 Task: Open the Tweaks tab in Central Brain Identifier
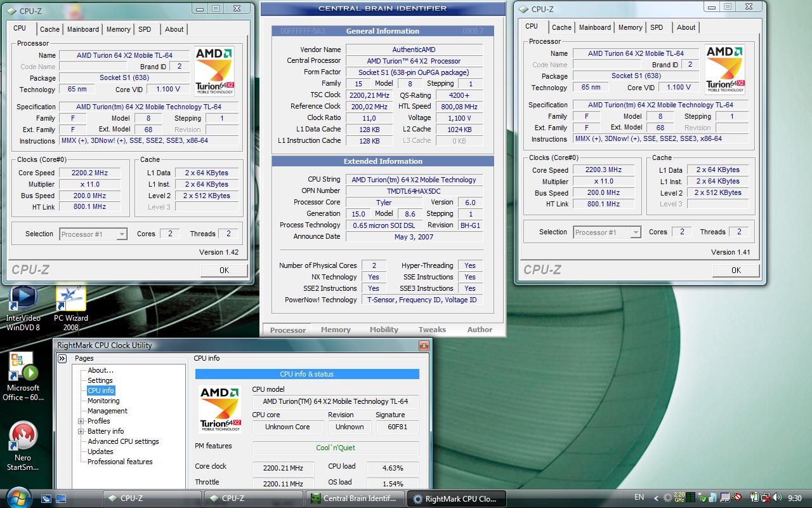pyautogui.click(x=432, y=330)
